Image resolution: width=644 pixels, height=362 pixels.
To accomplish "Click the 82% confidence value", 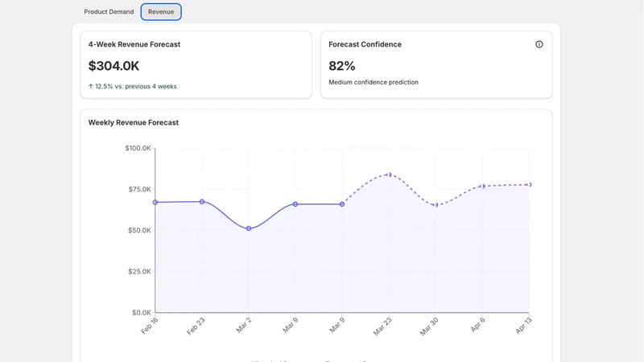I will [x=341, y=66].
